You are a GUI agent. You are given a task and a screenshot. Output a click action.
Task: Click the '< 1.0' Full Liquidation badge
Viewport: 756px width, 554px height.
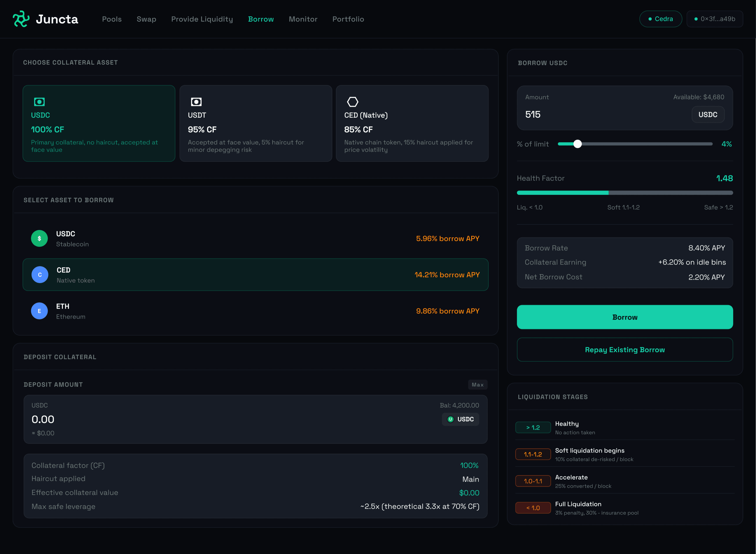click(x=533, y=508)
